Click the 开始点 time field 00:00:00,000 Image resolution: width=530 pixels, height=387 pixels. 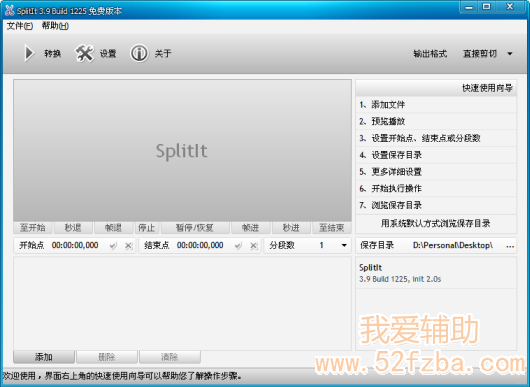pos(75,245)
